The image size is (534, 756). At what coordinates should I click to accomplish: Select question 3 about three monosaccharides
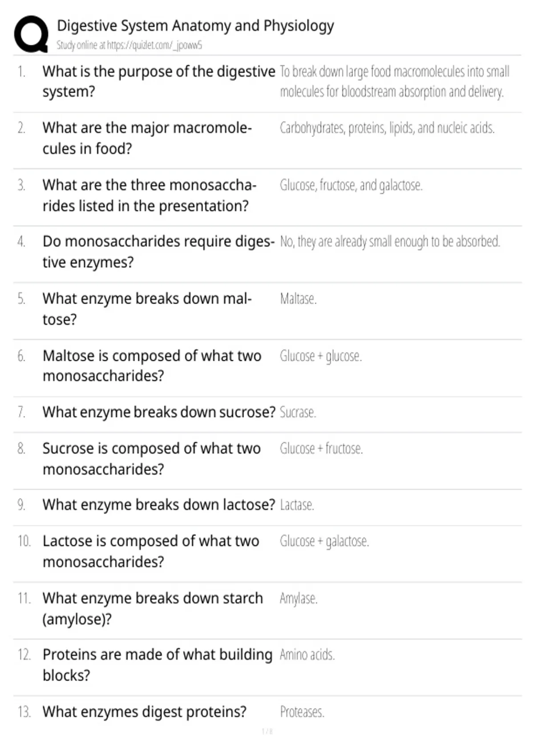[150, 195]
